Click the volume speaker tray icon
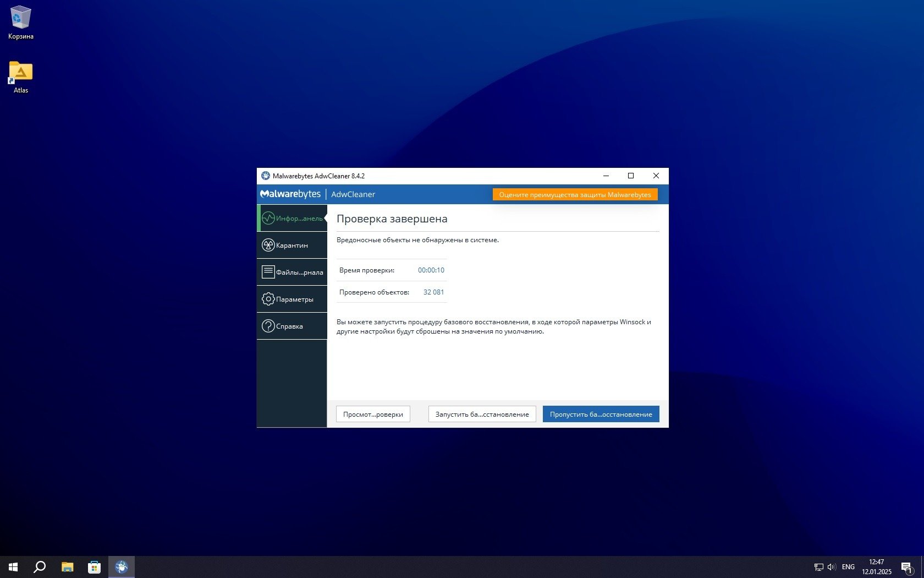Viewport: 924px width, 578px height. (x=832, y=566)
